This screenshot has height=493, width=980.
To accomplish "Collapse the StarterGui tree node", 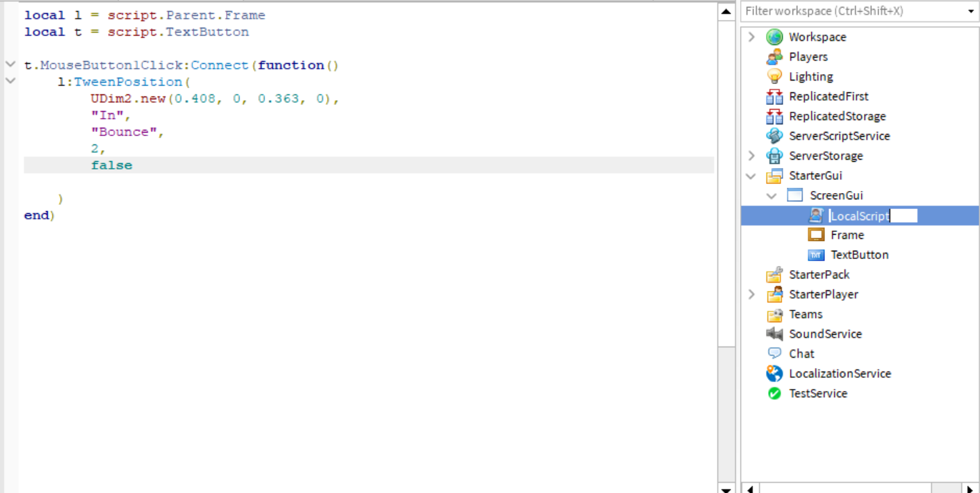I will tap(751, 176).
